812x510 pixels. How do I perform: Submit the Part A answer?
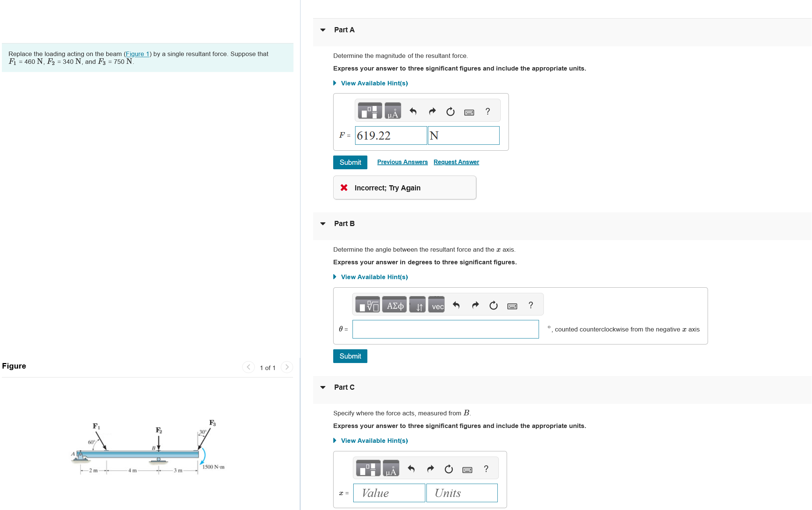[x=350, y=162]
